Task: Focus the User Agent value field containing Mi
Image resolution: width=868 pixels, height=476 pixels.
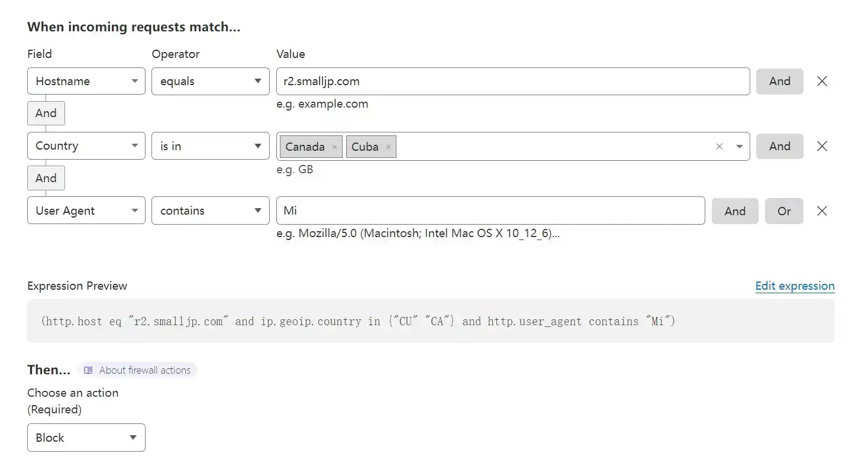Action: 491,211
